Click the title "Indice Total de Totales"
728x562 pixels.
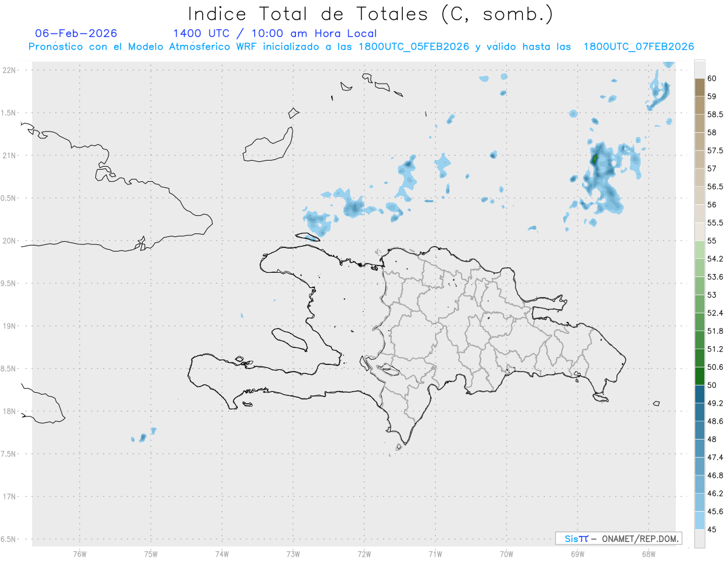pyautogui.click(x=311, y=13)
